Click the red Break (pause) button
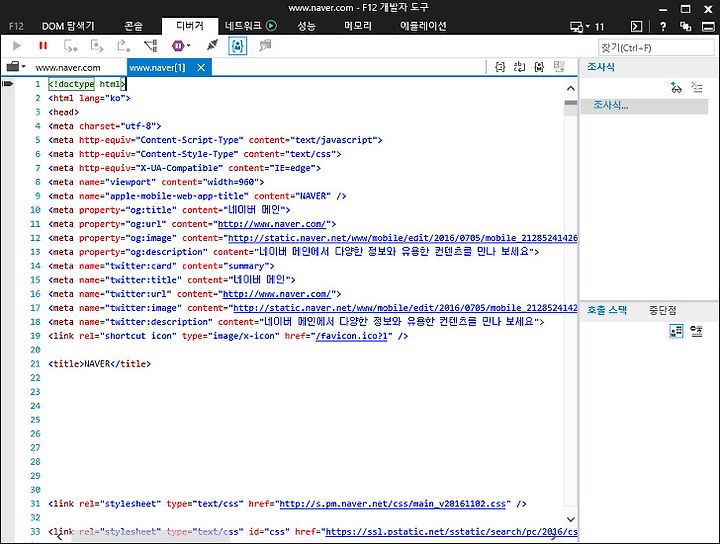The image size is (720, 544). (x=43, y=45)
